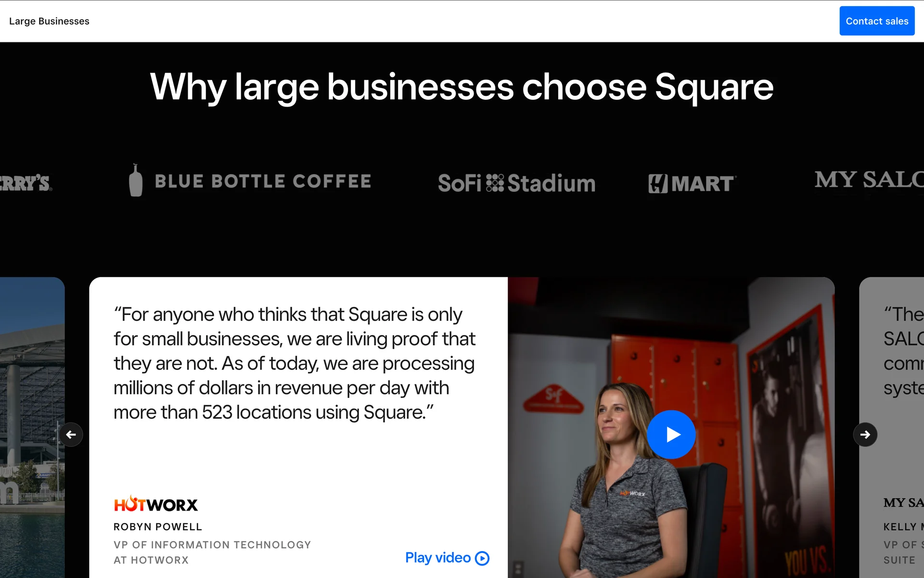Click the Robyn Powell name

158,527
